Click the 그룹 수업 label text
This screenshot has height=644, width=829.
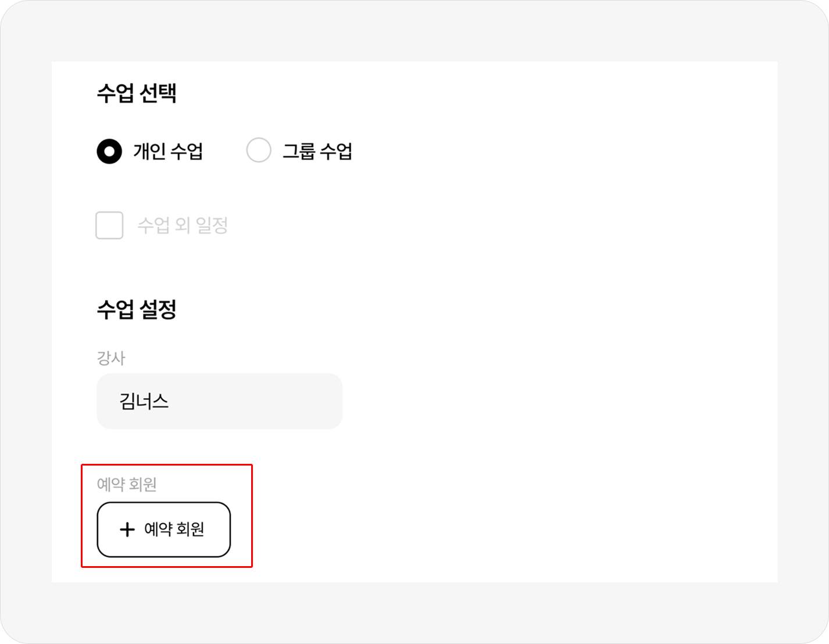[x=317, y=152]
